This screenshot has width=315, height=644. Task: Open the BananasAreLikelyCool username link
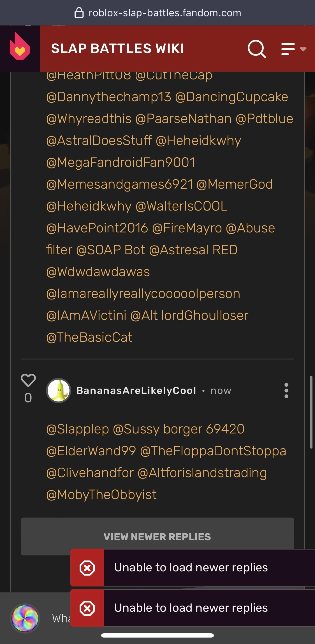[136, 391]
